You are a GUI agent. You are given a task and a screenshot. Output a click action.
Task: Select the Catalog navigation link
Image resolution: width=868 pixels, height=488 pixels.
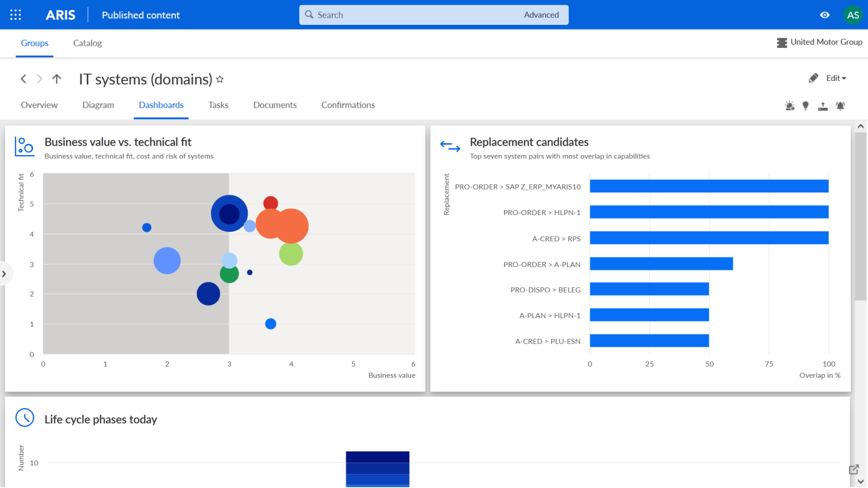(87, 43)
